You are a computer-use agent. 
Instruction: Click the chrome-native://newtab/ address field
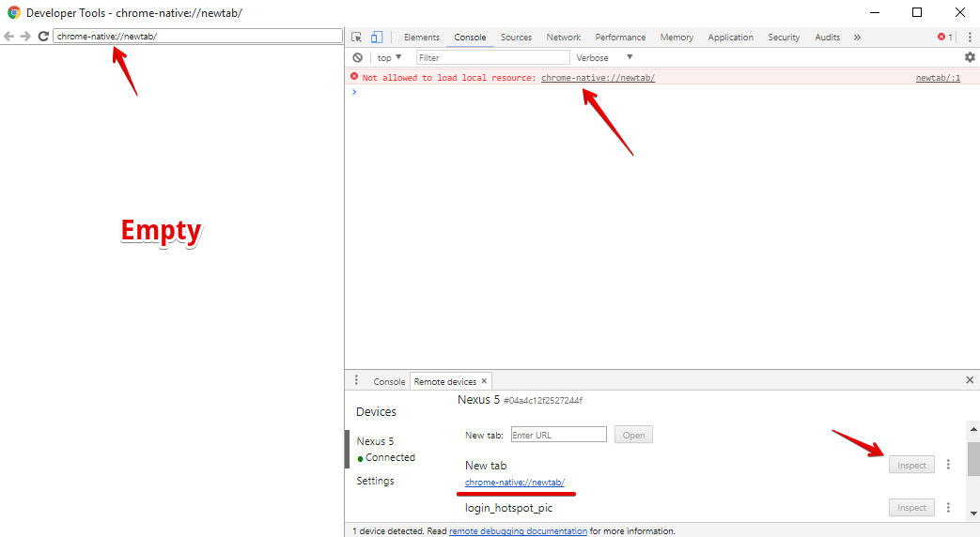pyautogui.click(x=197, y=37)
